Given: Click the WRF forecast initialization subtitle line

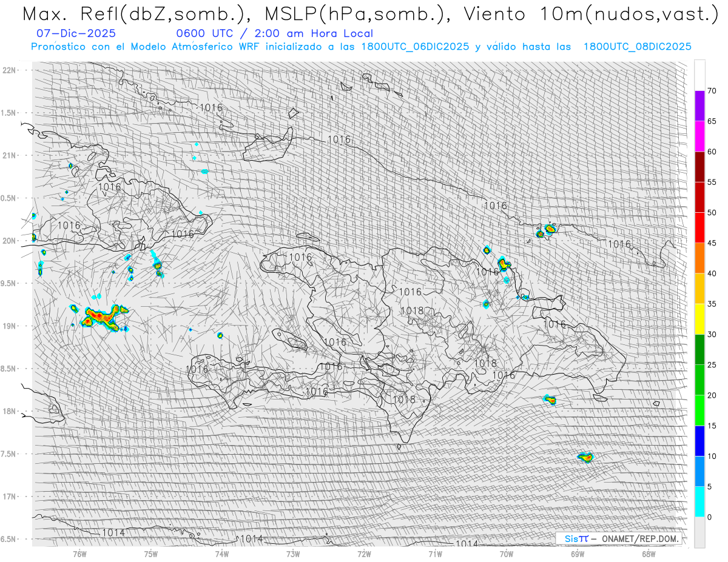Looking at the screenshot, I should pyautogui.click(x=361, y=47).
